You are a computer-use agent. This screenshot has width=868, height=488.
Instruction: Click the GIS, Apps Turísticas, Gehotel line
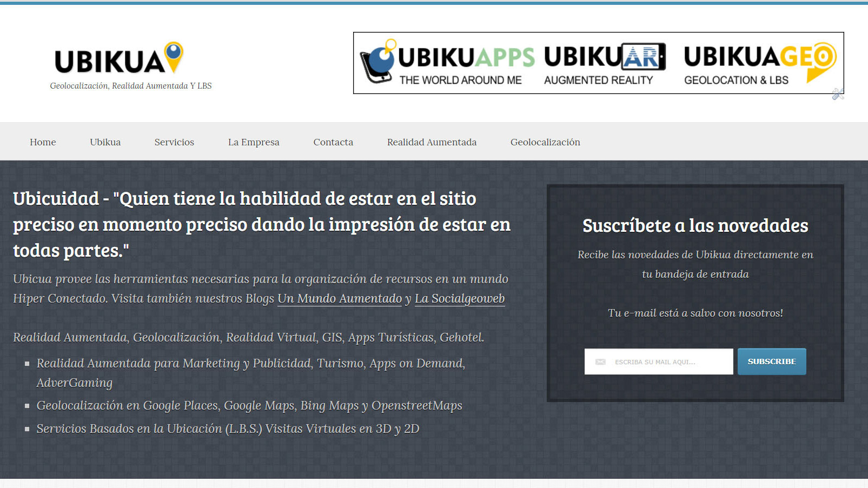coord(248,338)
